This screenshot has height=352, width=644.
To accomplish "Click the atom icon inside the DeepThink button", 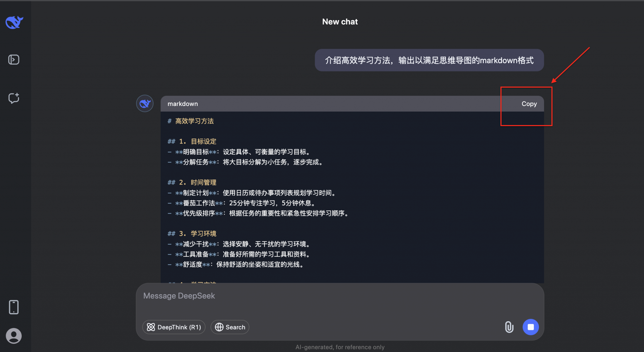I will tap(151, 327).
